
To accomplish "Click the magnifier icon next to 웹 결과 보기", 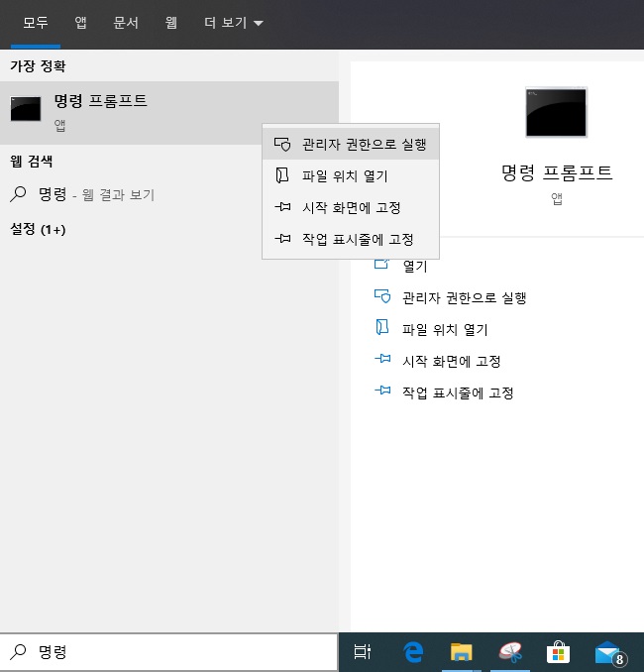I will 18,194.
